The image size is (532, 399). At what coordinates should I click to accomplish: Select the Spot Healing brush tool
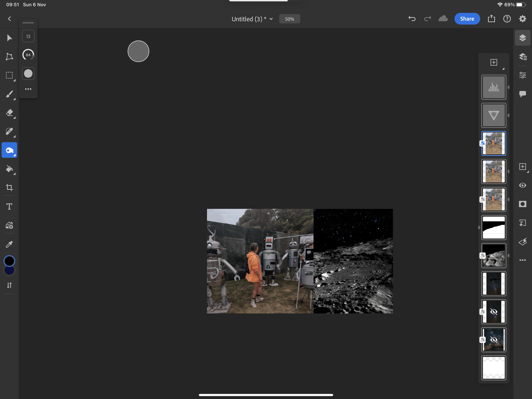9,131
